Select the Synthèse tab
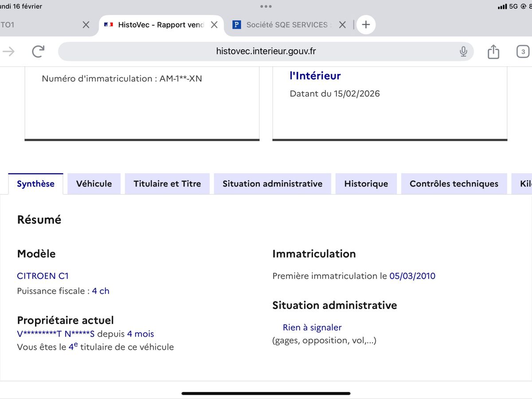 coord(35,184)
